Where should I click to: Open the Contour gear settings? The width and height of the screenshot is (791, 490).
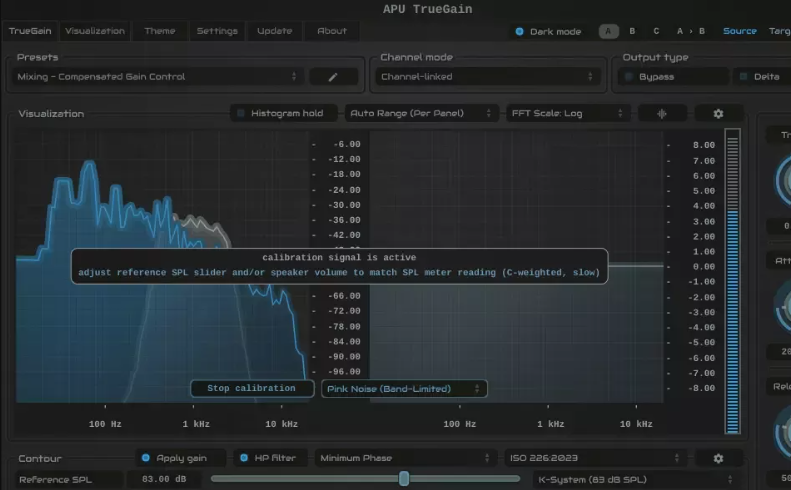(717, 458)
